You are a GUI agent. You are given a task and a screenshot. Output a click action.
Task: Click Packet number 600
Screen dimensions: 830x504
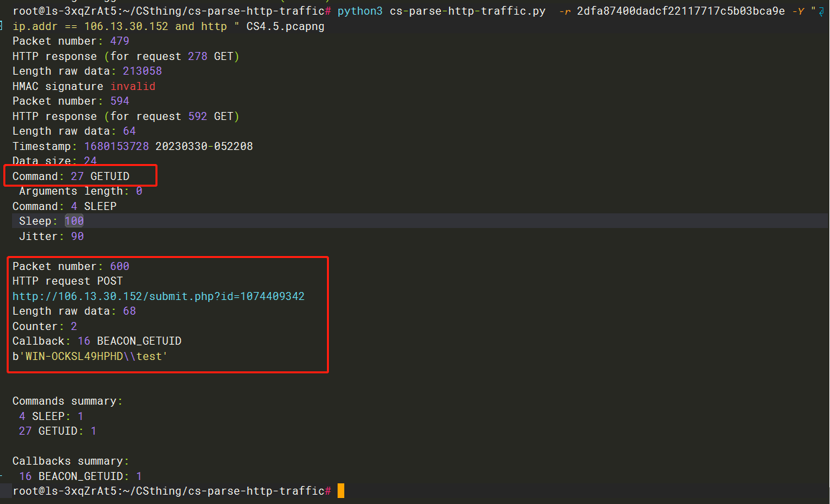pos(119,266)
